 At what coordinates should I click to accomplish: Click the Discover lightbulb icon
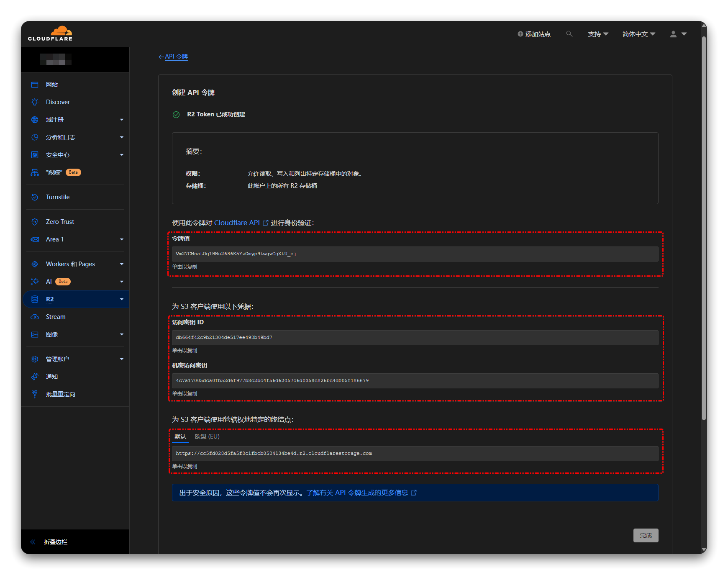point(35,102)
